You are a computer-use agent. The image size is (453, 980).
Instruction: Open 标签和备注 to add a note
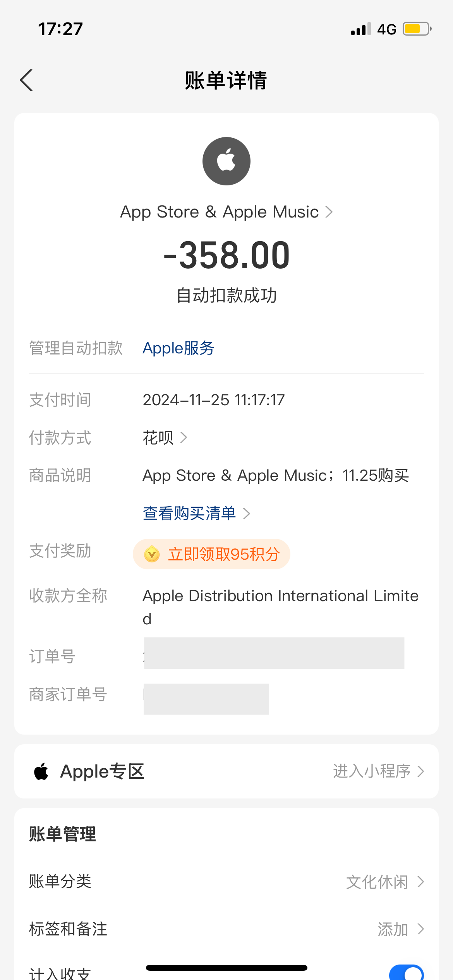pos(400,929)
